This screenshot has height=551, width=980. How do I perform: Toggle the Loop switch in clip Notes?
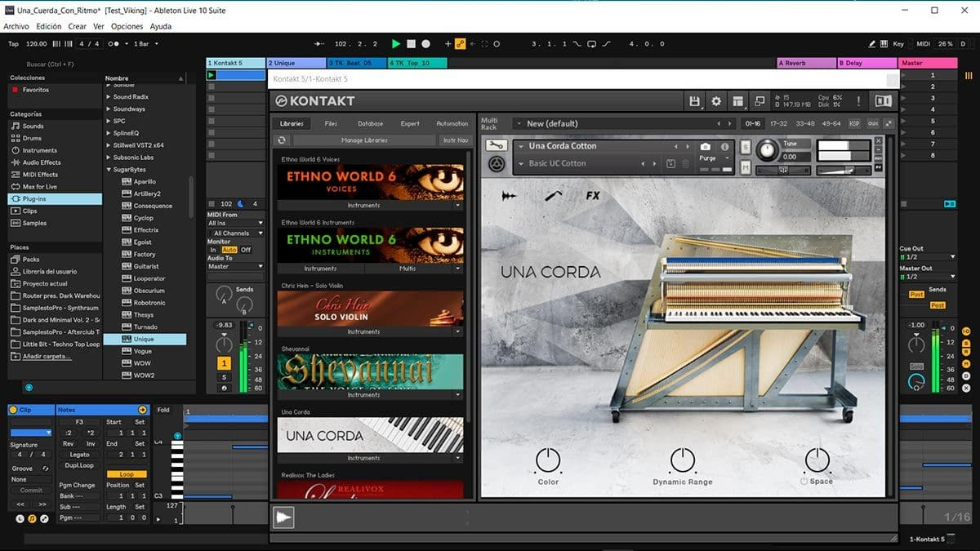click(x=127, y=474)
